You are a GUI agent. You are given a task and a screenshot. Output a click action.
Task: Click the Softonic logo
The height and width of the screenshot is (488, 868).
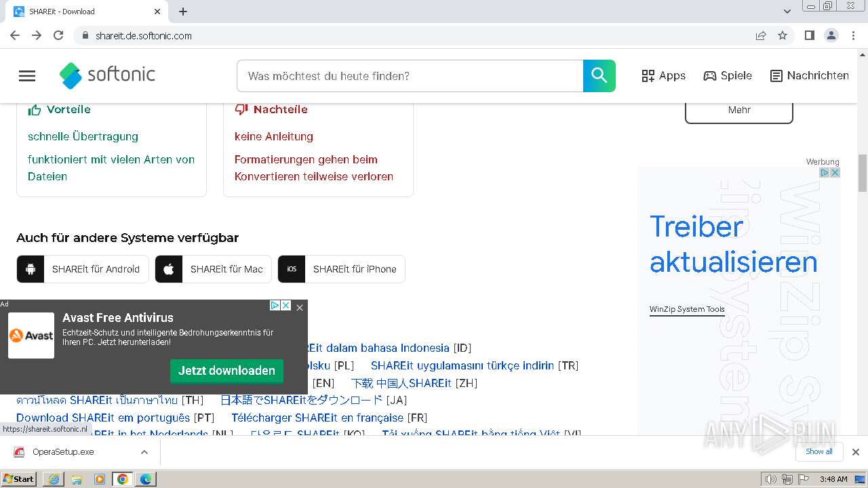click(107, 75)
